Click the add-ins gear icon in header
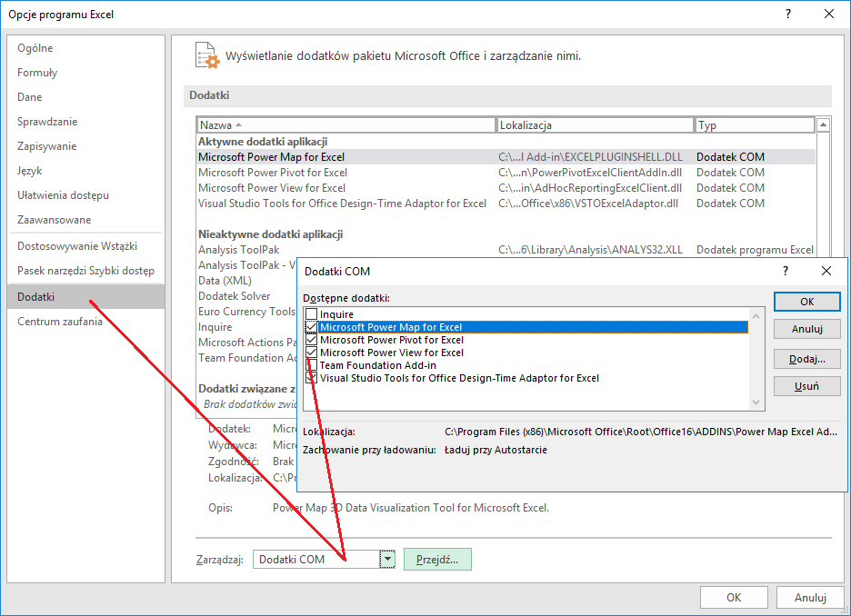The image size is (851, 616). point(208,55)
